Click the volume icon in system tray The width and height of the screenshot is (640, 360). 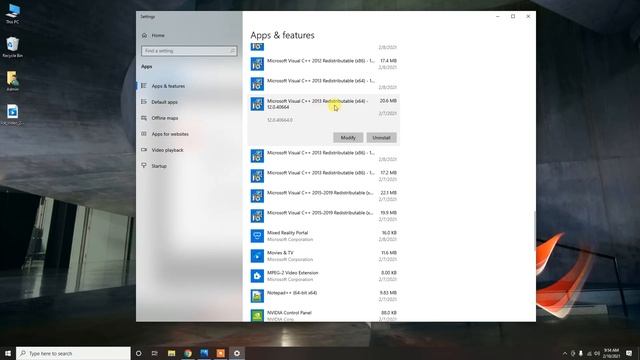tap(597, 353)
